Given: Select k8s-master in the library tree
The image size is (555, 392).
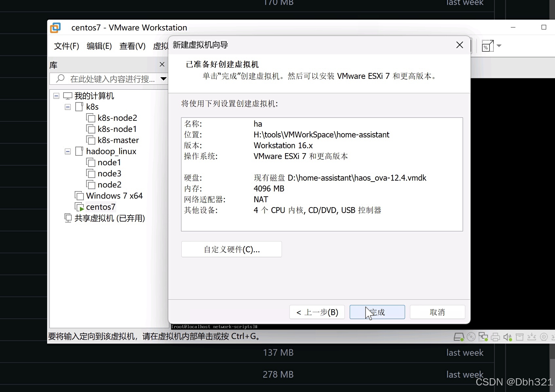Looking at the screenshot, I should [x=118, y=140].
